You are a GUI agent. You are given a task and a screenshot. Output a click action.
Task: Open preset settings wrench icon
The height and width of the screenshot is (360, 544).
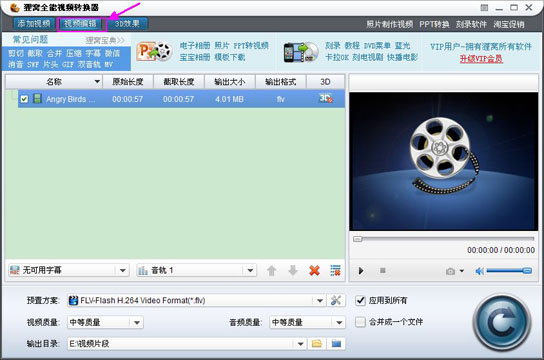click(x=335, y=300)
